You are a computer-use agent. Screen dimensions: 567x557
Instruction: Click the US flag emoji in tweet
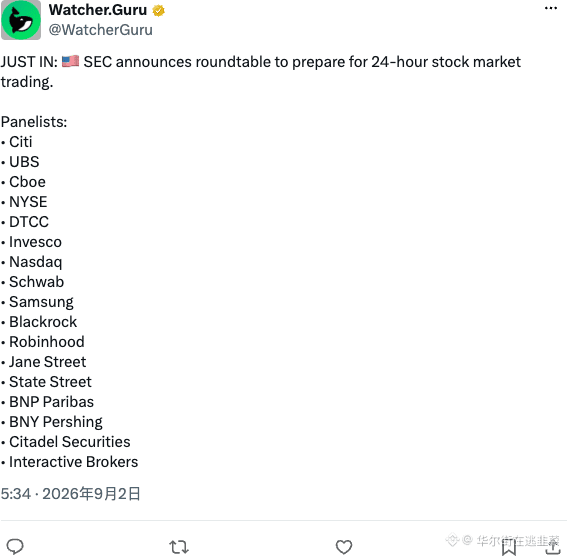pos(71,61)
